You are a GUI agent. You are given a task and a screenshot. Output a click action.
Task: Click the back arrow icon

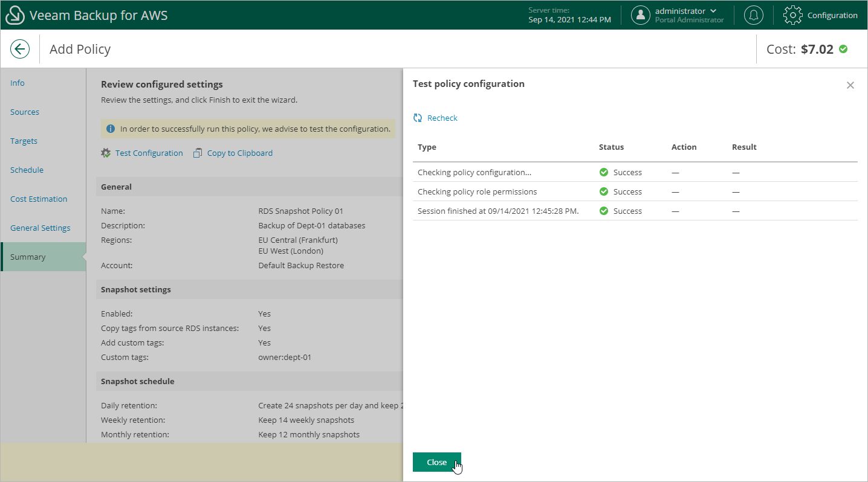[20, 49]
